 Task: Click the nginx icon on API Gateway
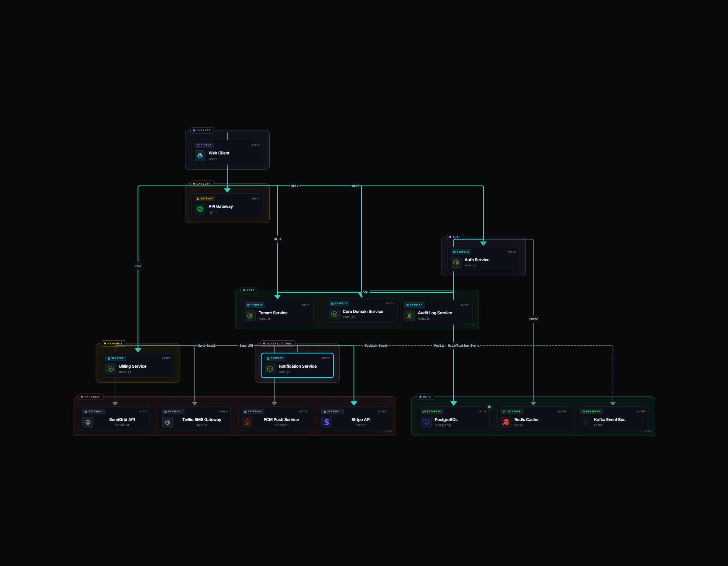(x=200, y=209)
